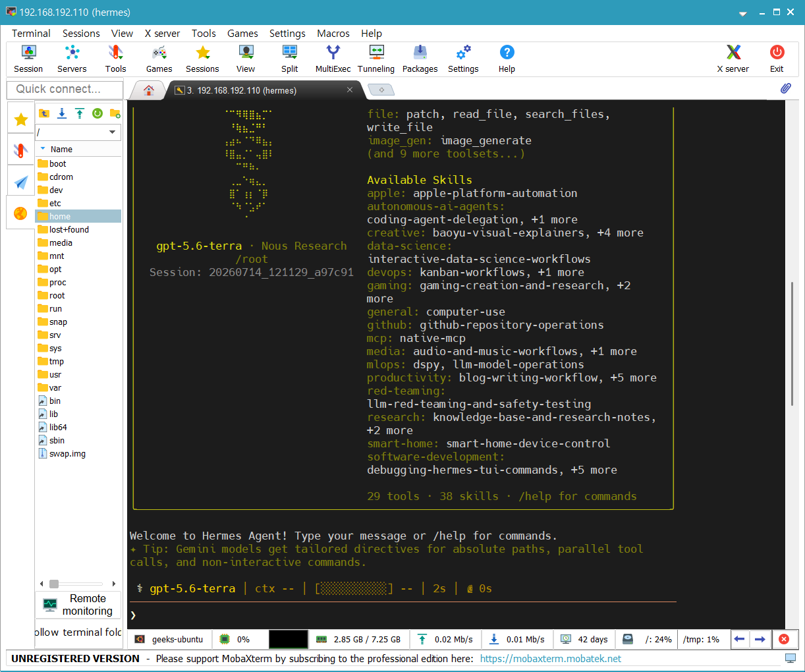Open the Sessions star sidebar tab
This screenshot has height=672, width=805.
[21, 119]
